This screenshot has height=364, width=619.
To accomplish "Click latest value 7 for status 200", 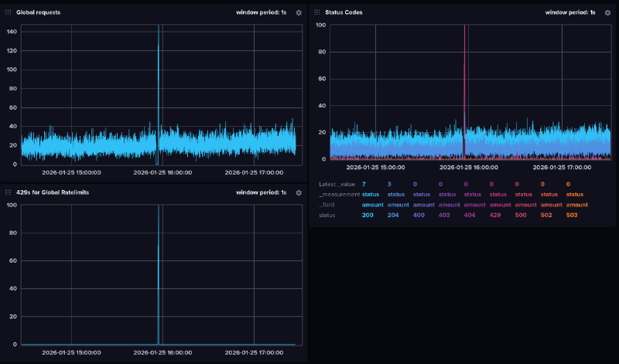I will 364,184.
